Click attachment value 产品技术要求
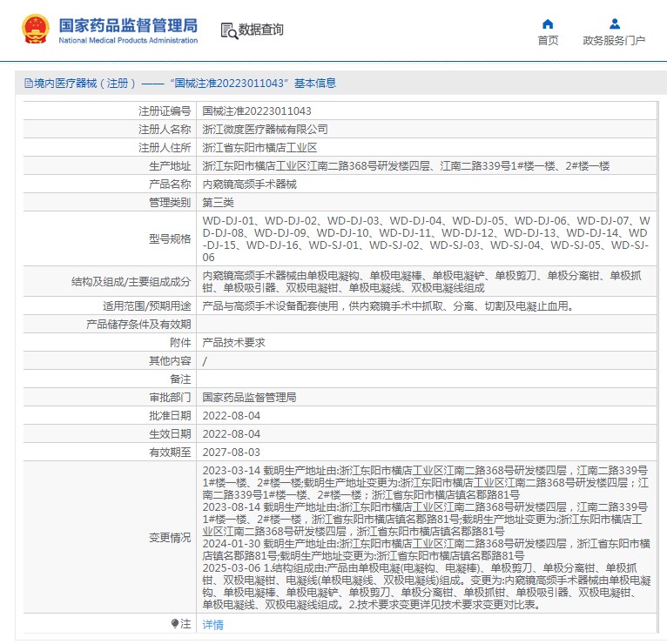The width and height of the screenshot is (667, 644). click(x=233, y=343)
